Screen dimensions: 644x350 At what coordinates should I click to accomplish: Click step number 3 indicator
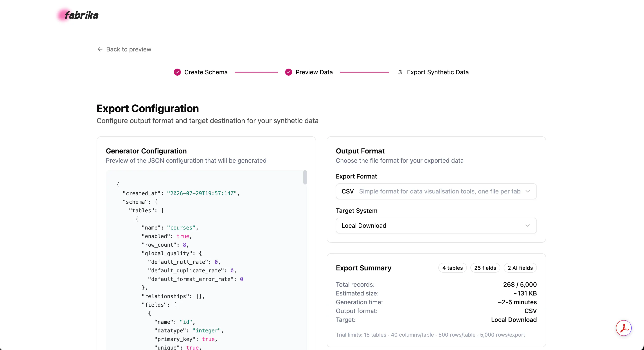(400, 72)
